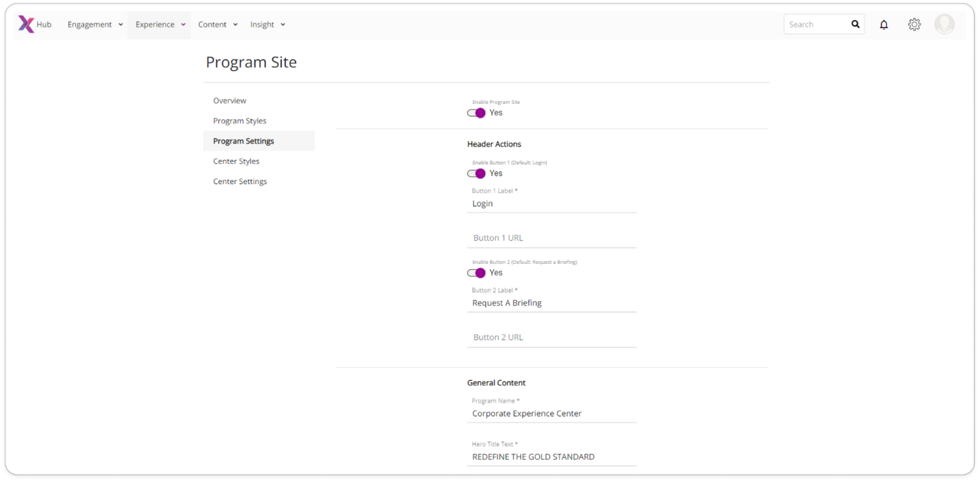The width and height of the screenshot is (980, 482).
Task: Open the Insight dropdown menu
Action: coord(268,25)
